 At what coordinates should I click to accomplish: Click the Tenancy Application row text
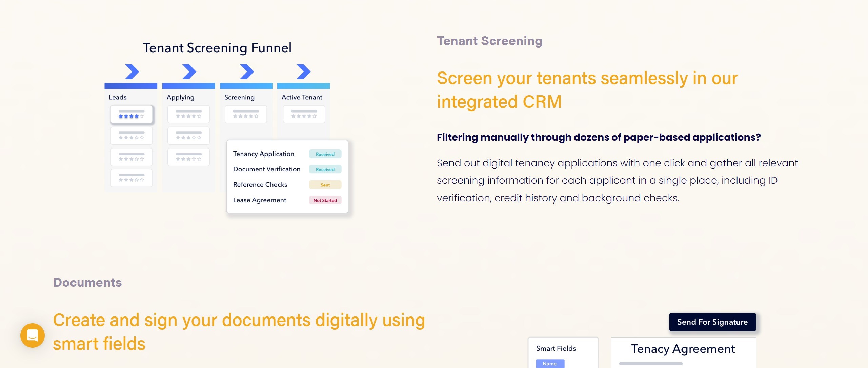click(x=264, y=154)
